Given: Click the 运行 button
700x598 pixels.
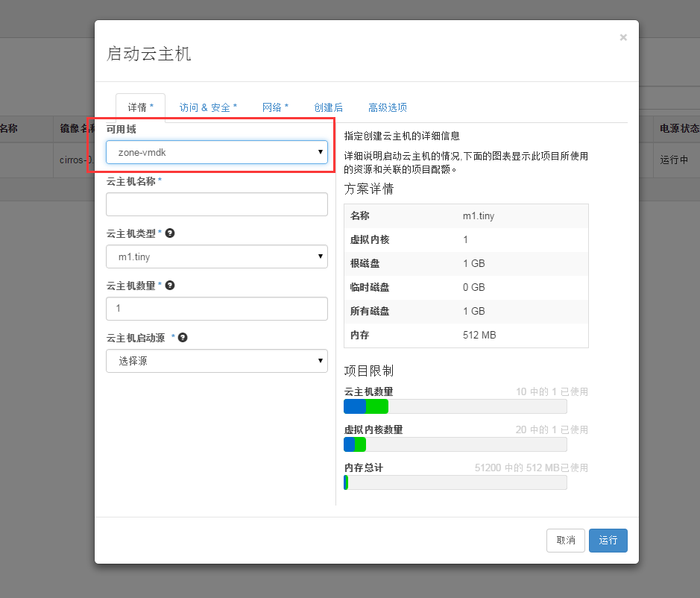Looking at the screenshot, I should click(x=608, y=541).
